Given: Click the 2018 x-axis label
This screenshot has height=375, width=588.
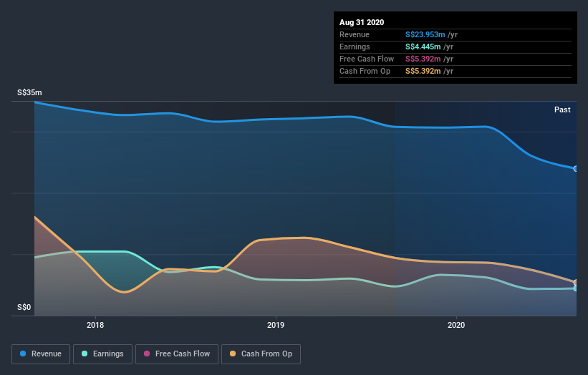Looking at the screenshot, I should click(x=95, y=325).
